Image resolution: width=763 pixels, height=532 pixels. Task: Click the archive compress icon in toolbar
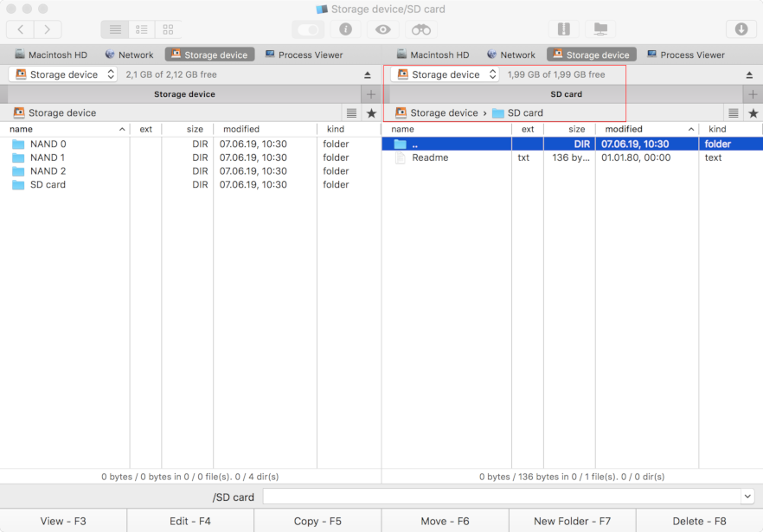coord(563,29)
